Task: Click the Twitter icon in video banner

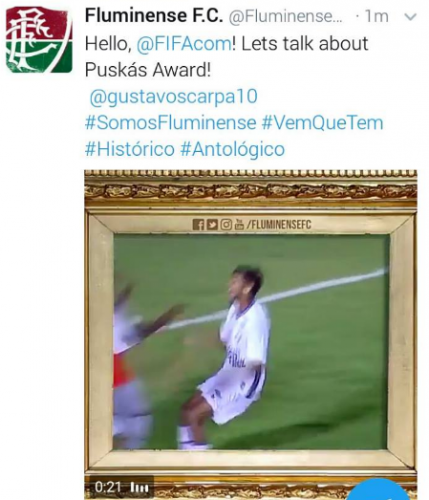Action: click(212, 225)
